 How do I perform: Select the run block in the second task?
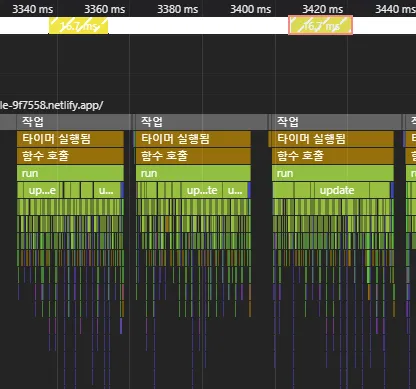click(x=193, y=173)
